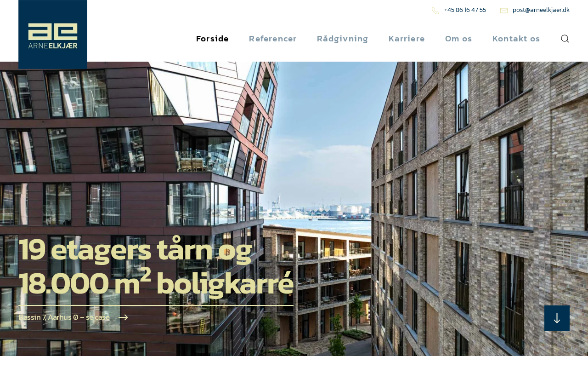Call the number +45 86 16 47 55
Screen dimensions: 588x368
[465, 10]
